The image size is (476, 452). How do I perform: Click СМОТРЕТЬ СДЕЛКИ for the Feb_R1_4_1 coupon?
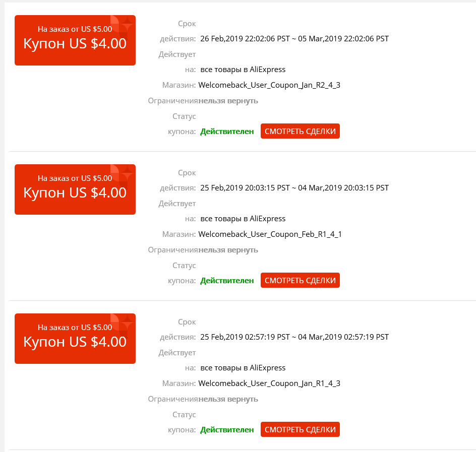tap(300, 280)
